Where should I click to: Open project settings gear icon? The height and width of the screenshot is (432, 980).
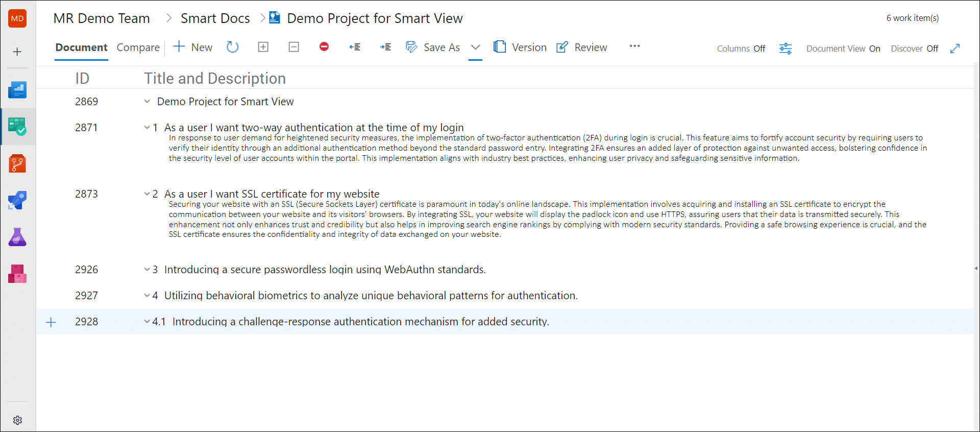point(17,420)
